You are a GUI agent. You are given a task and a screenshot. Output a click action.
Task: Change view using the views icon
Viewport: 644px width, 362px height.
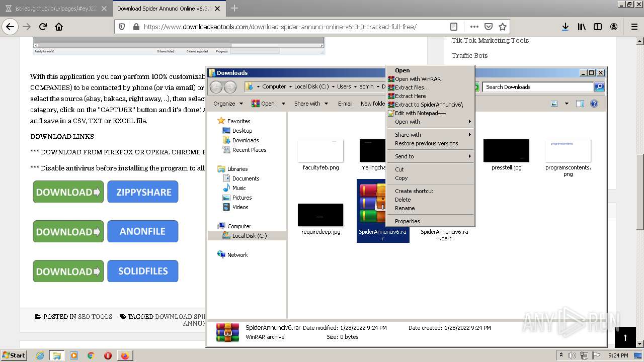point(554,104)
